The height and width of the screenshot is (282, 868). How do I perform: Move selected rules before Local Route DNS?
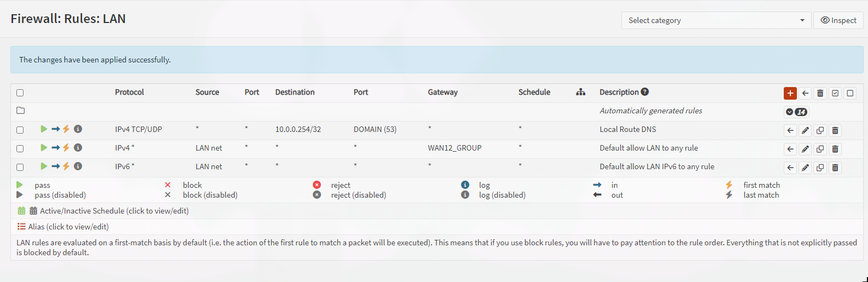[x=790, y=130]
